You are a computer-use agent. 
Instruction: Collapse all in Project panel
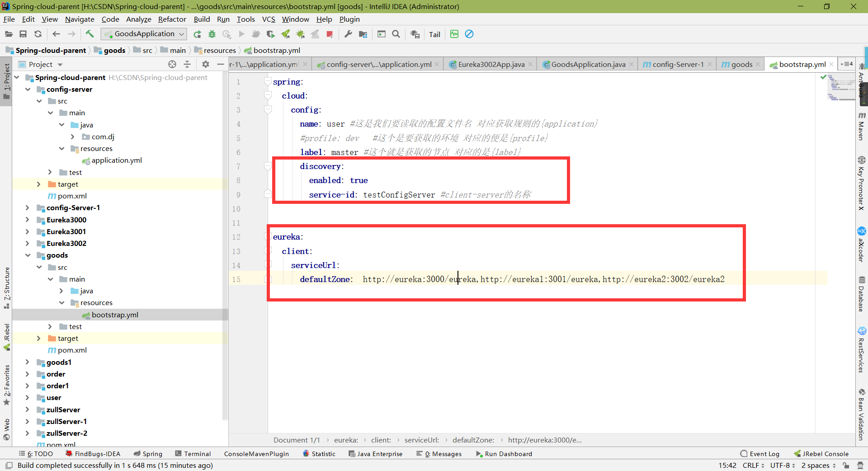pos(187,64)
